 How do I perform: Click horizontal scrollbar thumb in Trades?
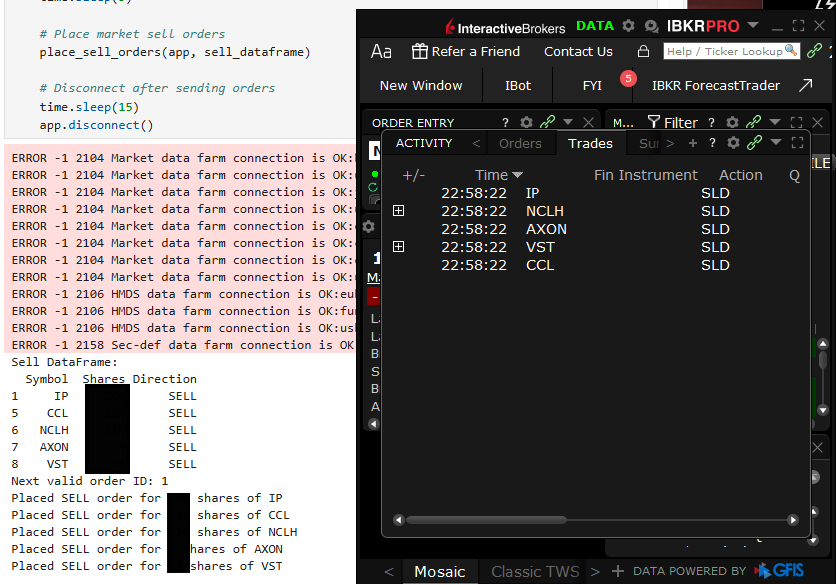point(486,519)
